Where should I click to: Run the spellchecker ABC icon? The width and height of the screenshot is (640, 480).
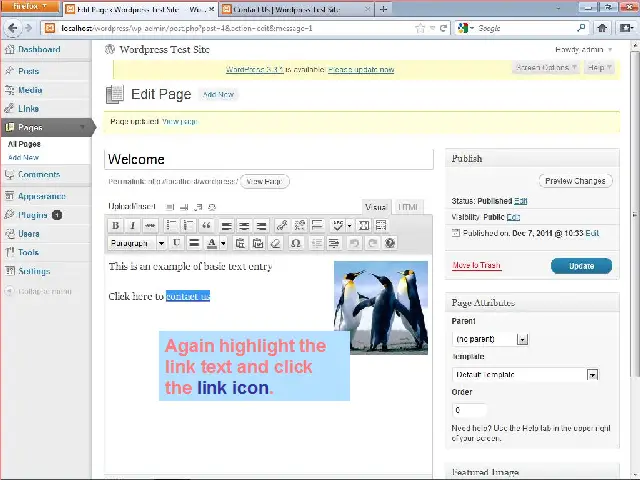(337, 225)
